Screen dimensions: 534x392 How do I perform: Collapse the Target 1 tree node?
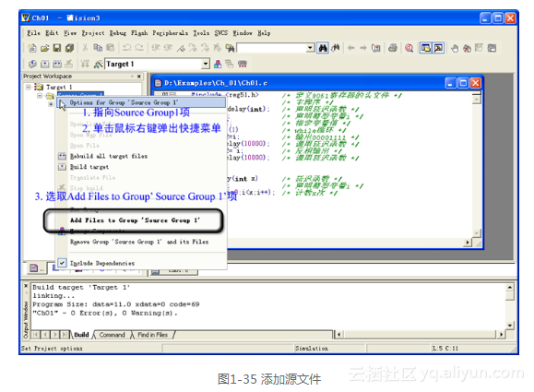pos(29,87)
